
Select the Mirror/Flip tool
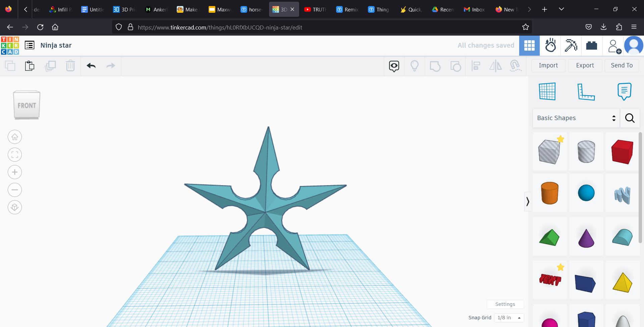tap(495, 66)
